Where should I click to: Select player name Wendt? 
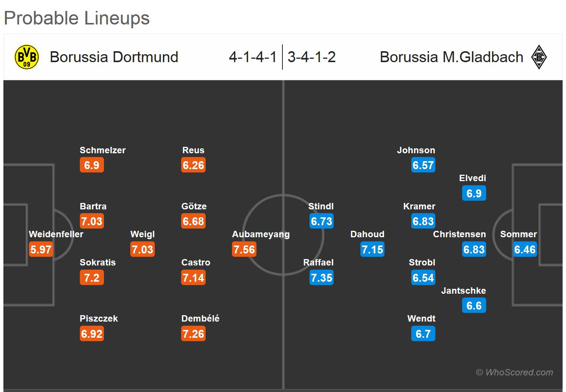coord(421,319)
